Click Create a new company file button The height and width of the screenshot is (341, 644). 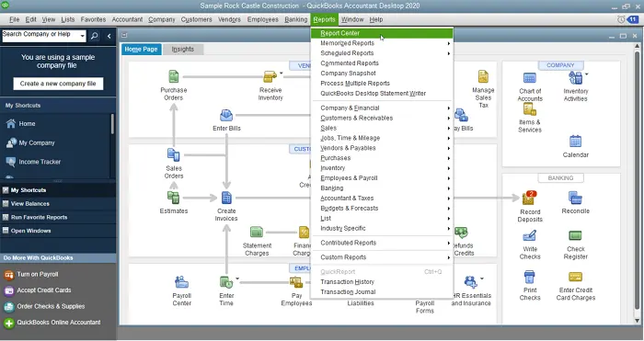[58, 84]
